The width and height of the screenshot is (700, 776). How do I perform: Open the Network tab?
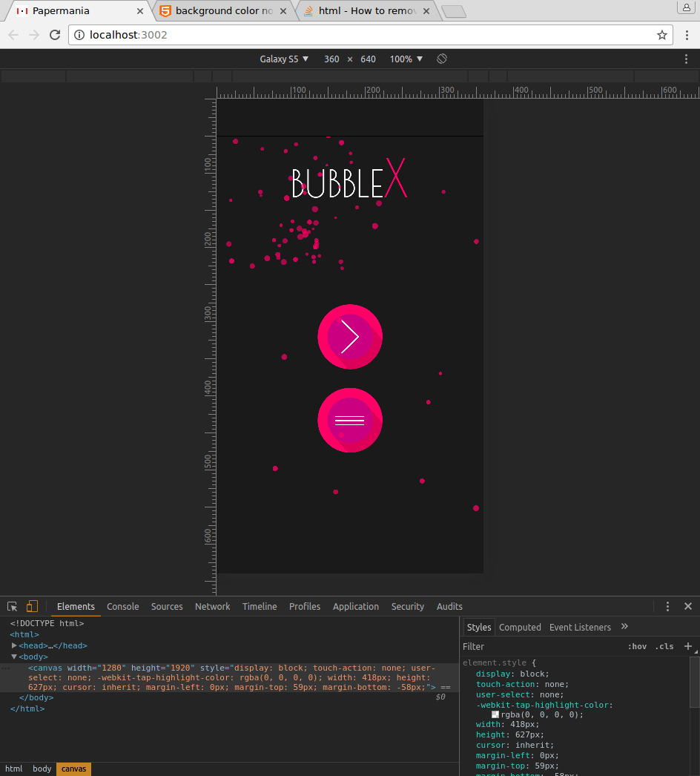(x=212, y=606)
